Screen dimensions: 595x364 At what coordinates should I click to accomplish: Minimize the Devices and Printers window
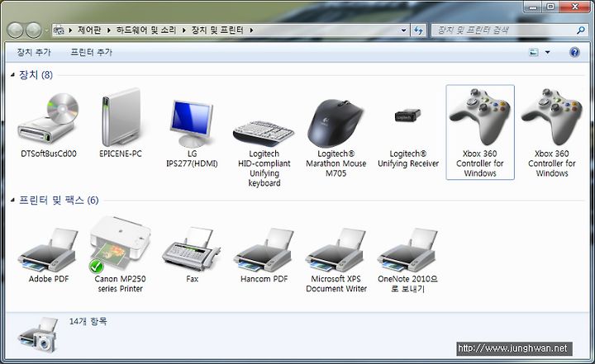[533, 7]
